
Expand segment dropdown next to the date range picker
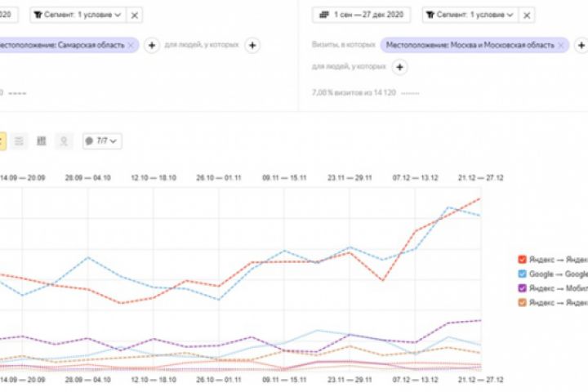point(469,15)
